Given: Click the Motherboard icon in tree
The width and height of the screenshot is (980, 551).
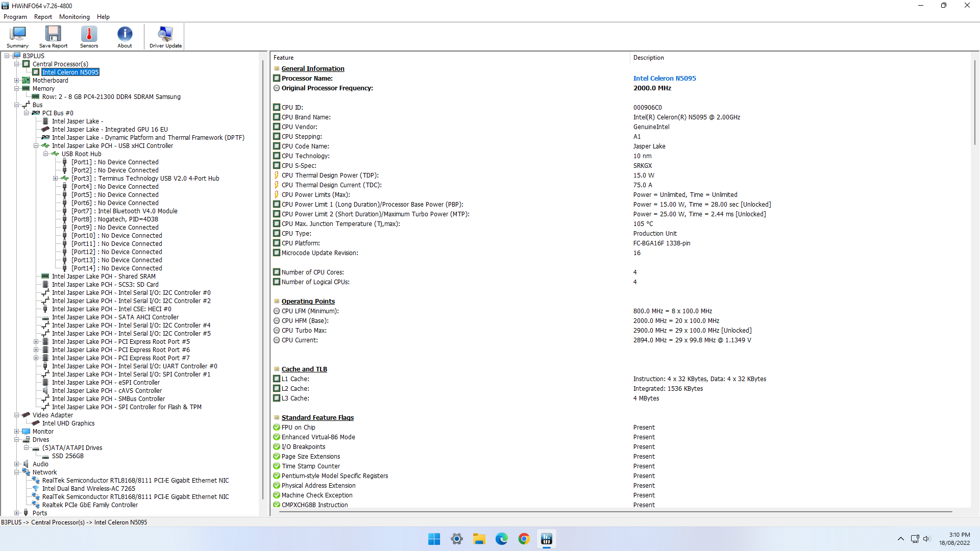Looking at the screenshot, I should (27, 81).
